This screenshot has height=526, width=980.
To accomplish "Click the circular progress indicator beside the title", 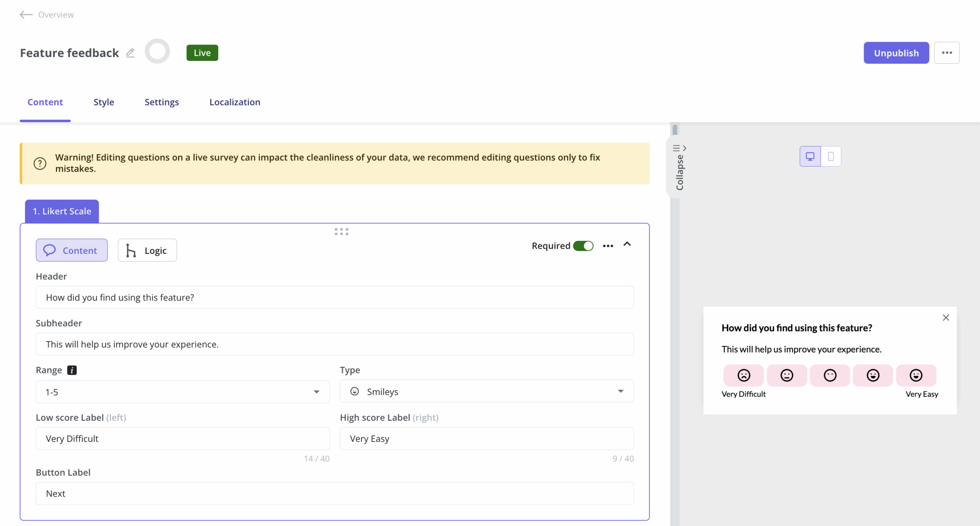I will tap(157, 51).
